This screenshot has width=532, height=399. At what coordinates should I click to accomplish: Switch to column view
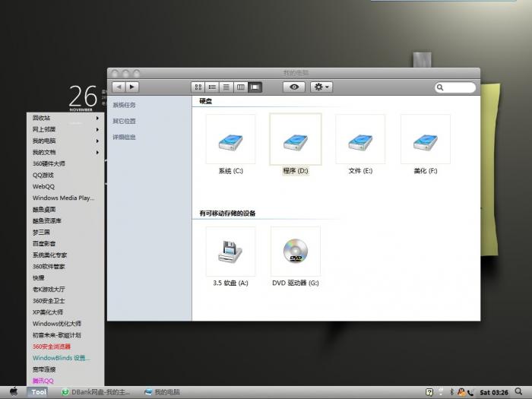241,87
